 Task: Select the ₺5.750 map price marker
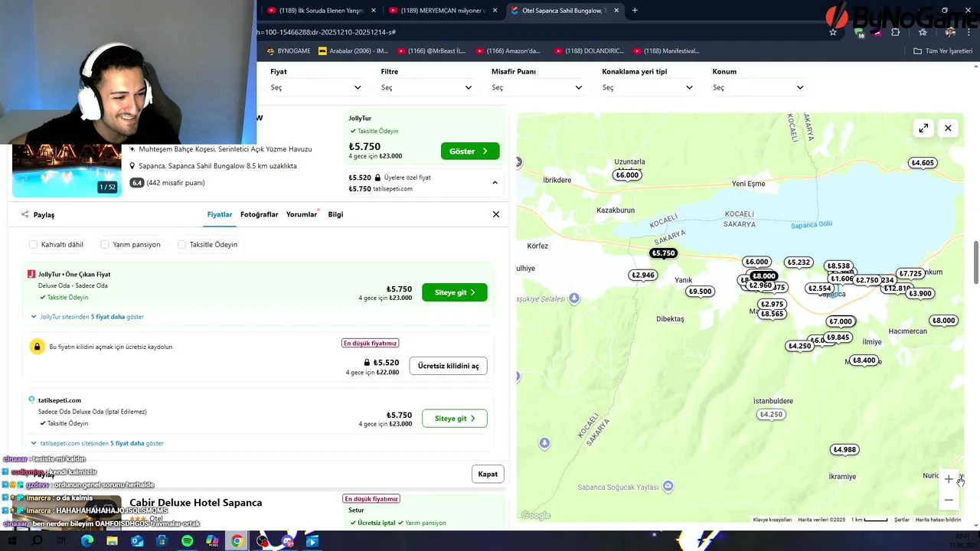[x=663, y=253]
